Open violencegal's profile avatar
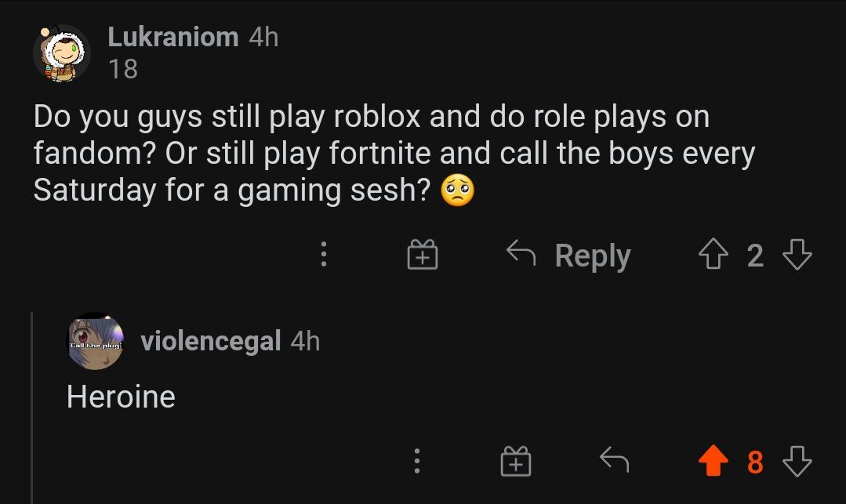The width and height of the screenshot is (846, 504). [x=95, y=341]
